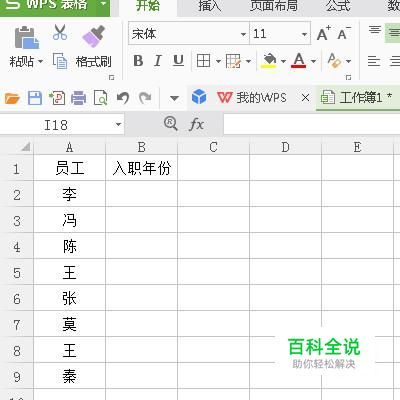Click into the formula bar input
400x400 pixels.
pos(312,125)
